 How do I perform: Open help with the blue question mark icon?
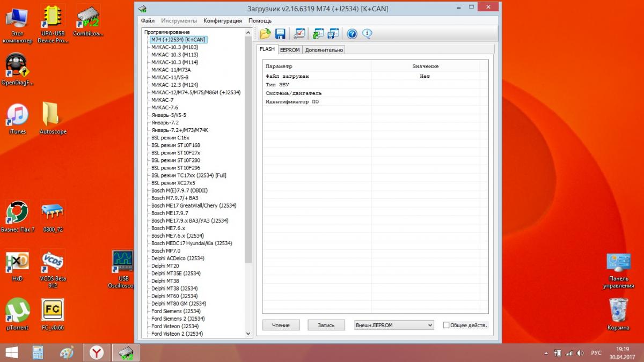point(352,34)
